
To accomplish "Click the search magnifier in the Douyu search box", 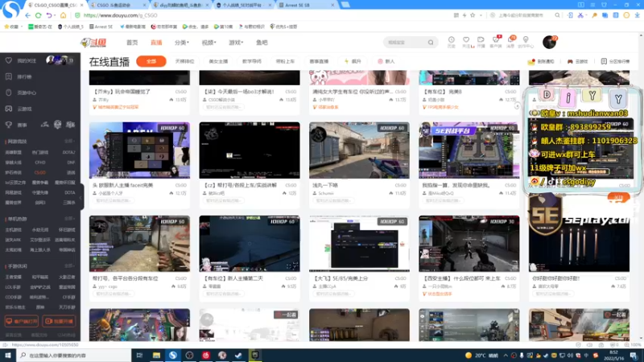I will tap(431, 43).
